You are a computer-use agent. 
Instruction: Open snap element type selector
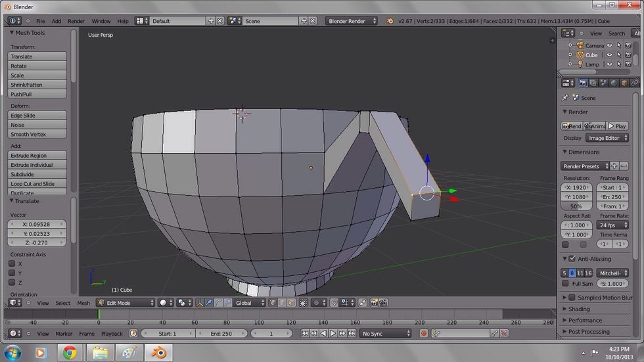348,303
